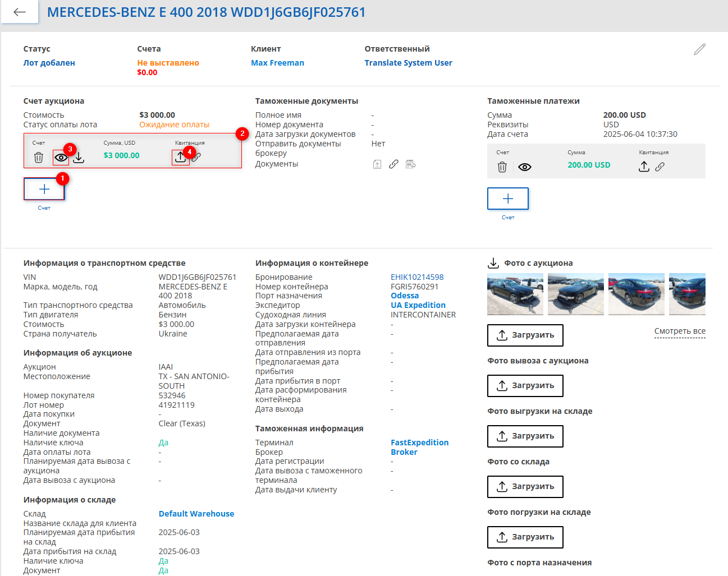This screenshot has height=576, width=728.
Task: Download all auction photos
Action: pyautogui.click(x=493, y=263)
